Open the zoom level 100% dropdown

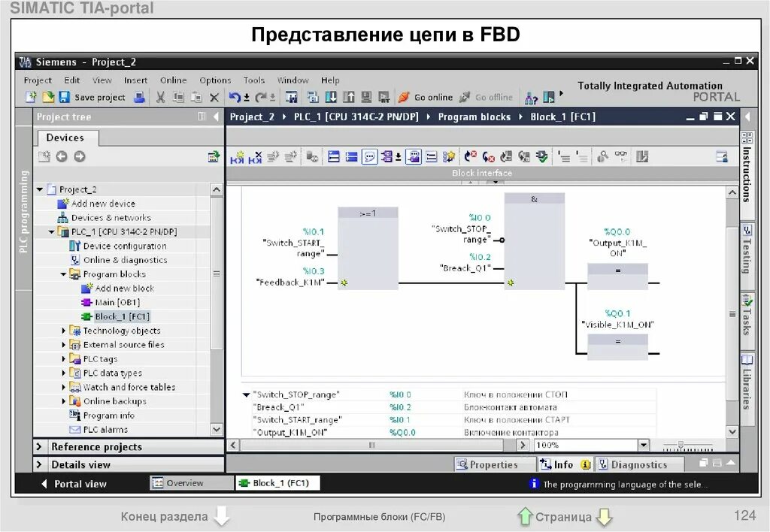click(644, 445)
